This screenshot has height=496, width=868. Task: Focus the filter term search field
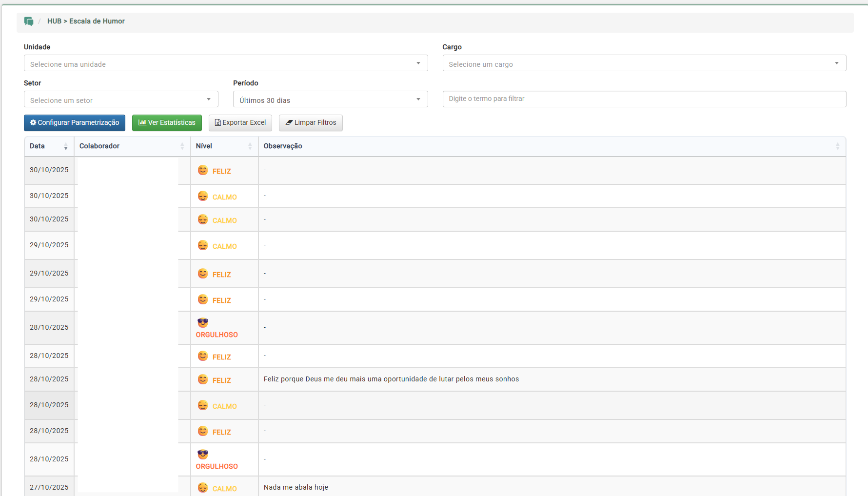click(x=644, y=99)
